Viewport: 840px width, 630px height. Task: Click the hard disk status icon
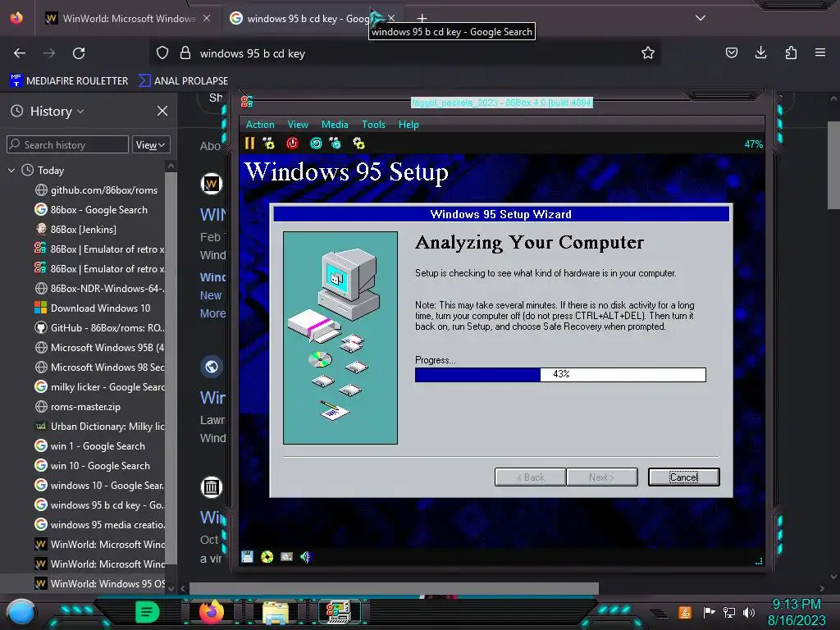tap(286, 557)
